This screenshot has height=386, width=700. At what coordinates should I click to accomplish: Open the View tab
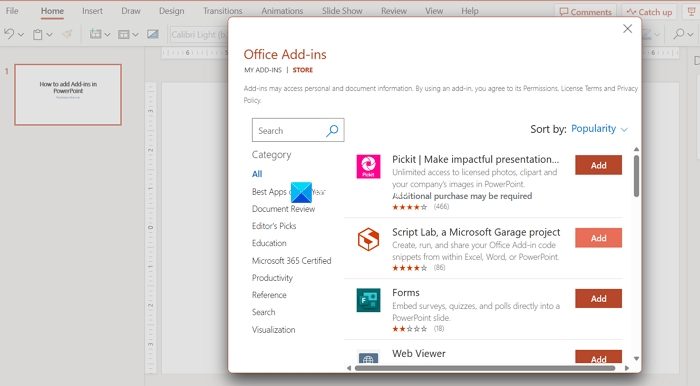tap(434, 11)
